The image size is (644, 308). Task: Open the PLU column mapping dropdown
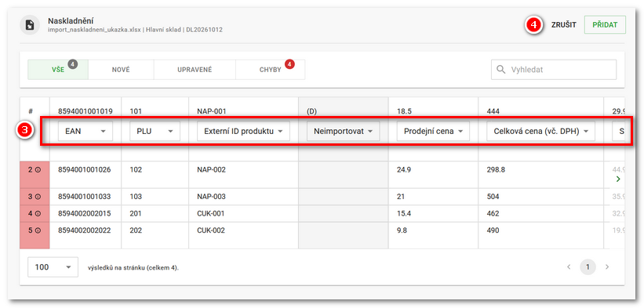(x=155, y=131)
